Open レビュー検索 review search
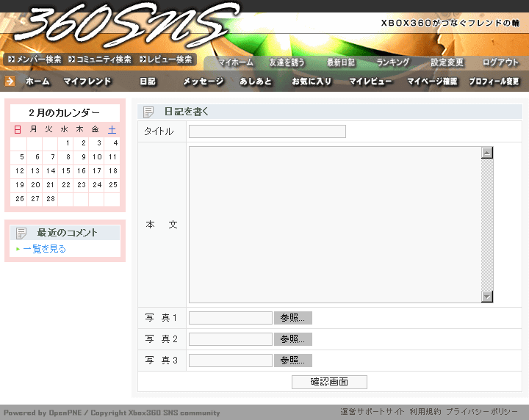The width and height of the screenshot is (529, 420). 165,59
